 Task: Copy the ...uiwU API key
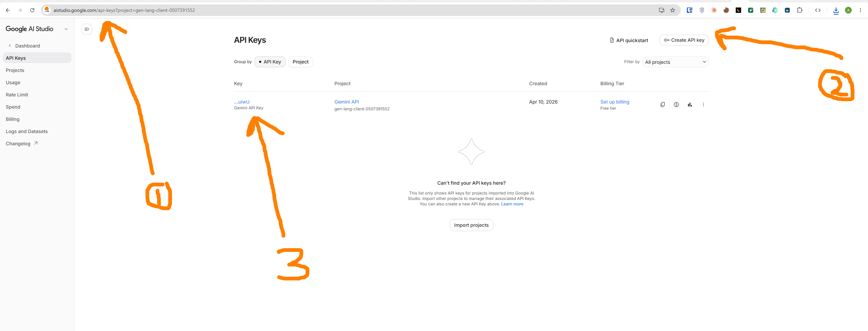click(x=662, y=105)
